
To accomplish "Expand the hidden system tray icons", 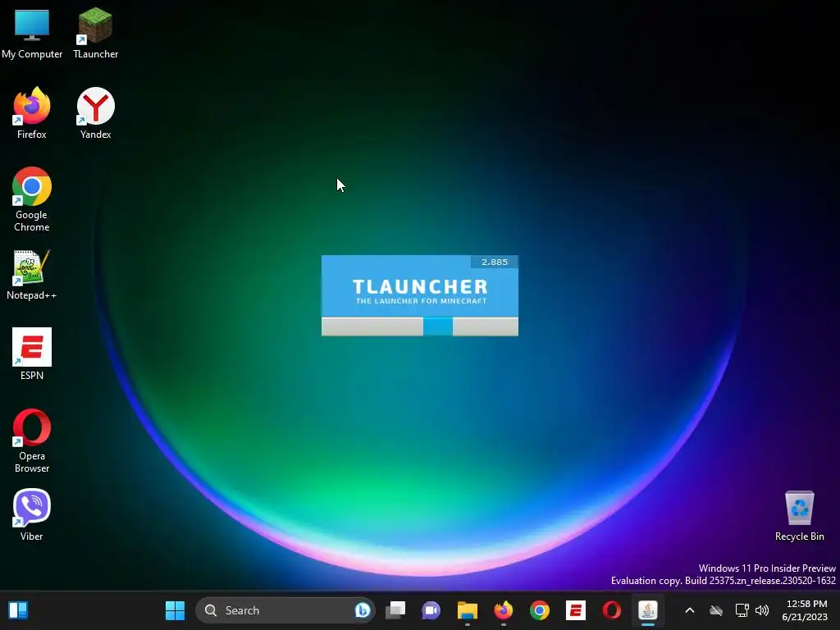I will pyautogui.click(x=689, y=610).
